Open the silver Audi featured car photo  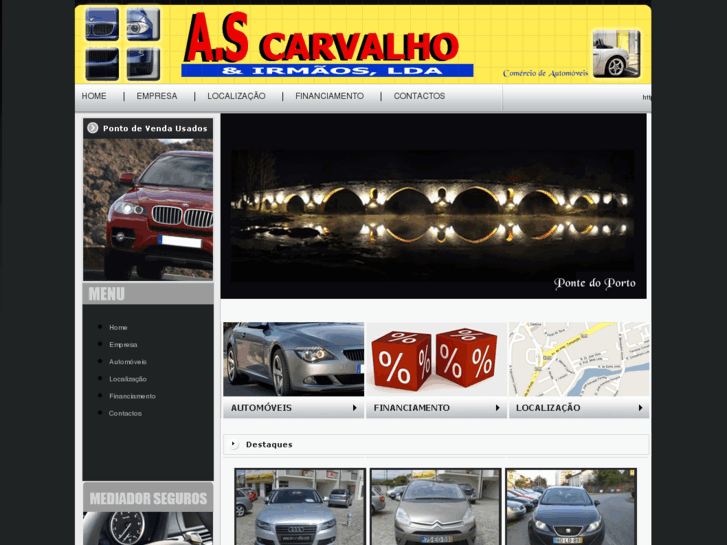[300, 507]
